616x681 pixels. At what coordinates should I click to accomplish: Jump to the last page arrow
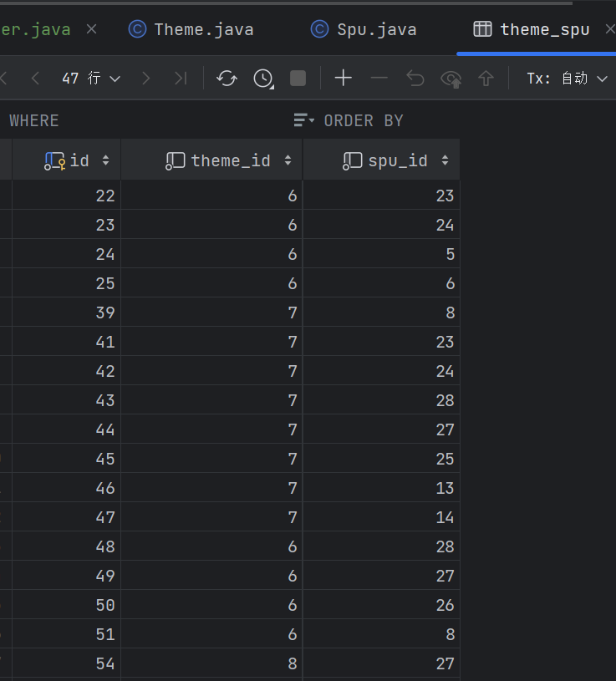pyautogui.click(x=181, y=79)
